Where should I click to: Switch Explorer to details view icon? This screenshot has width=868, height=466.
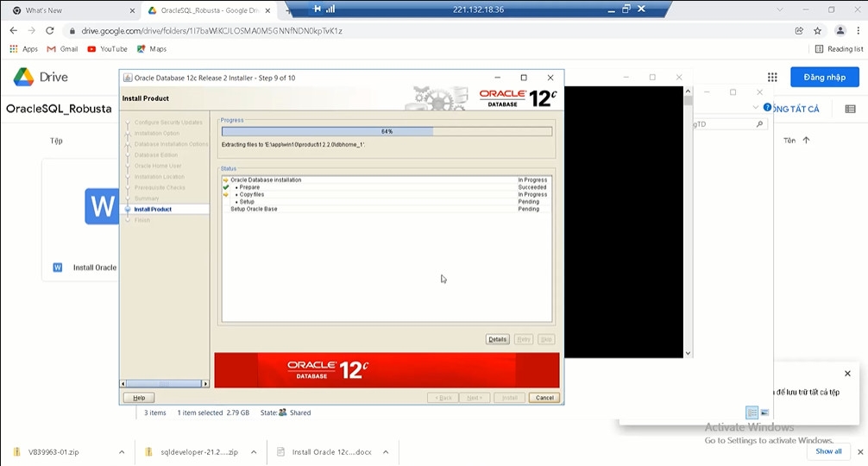pos(752,412)
